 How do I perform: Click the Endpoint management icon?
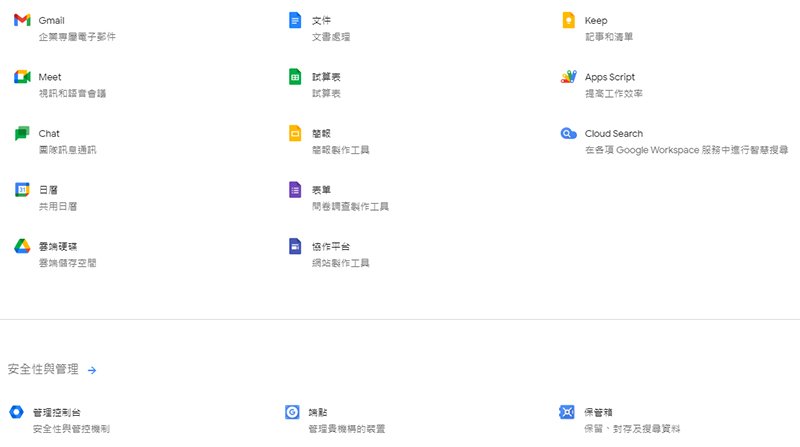tap(291, 412)
